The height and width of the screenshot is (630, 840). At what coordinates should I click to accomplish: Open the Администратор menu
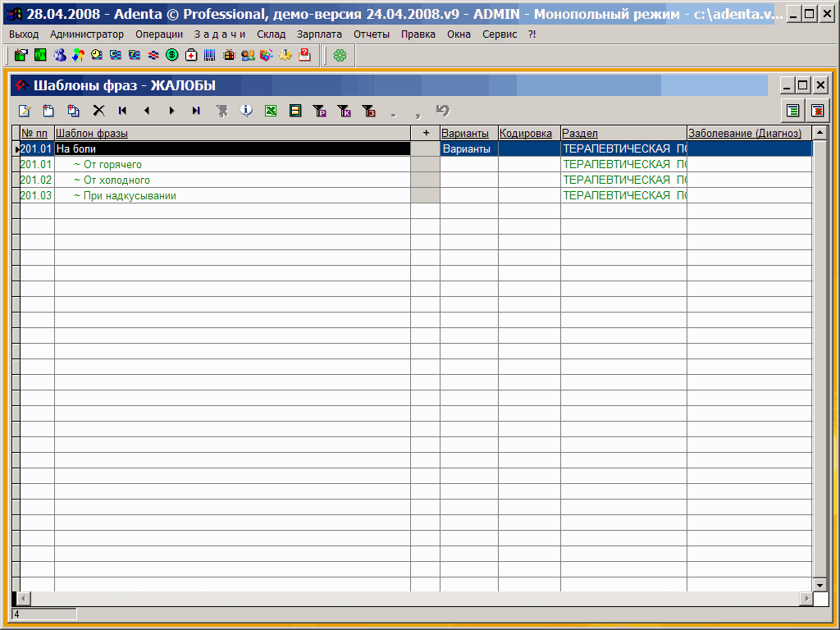pos(87,34)
